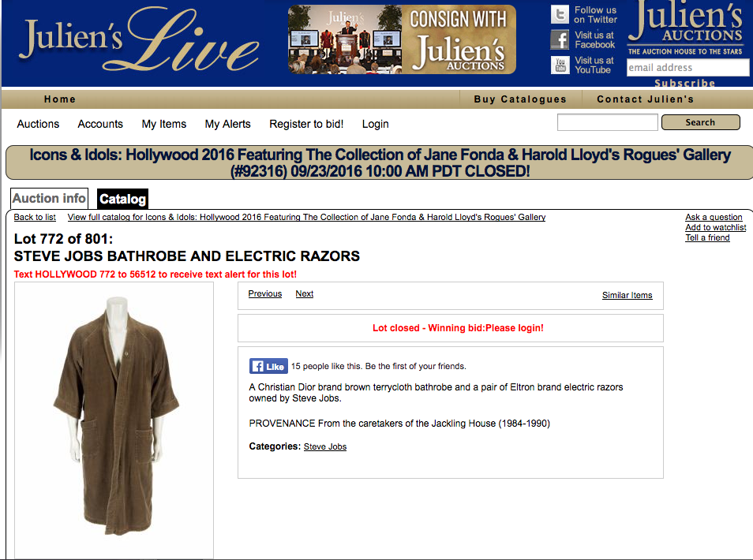Click Add to watchlist link
The height and width of the screenshot is (560, 753).
click(x=715, y=228)
